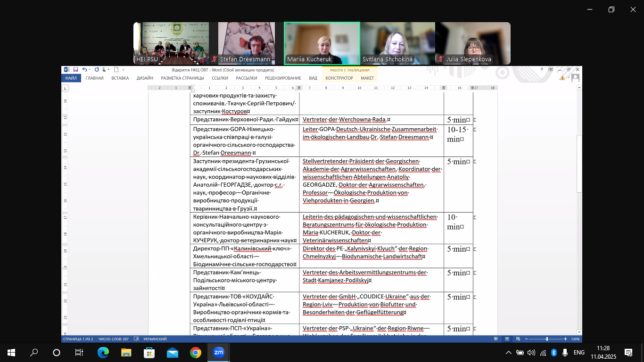Open Ribbon Display Options menu
Viewport: 644px width, 362px height.
[x=551, y=70]
